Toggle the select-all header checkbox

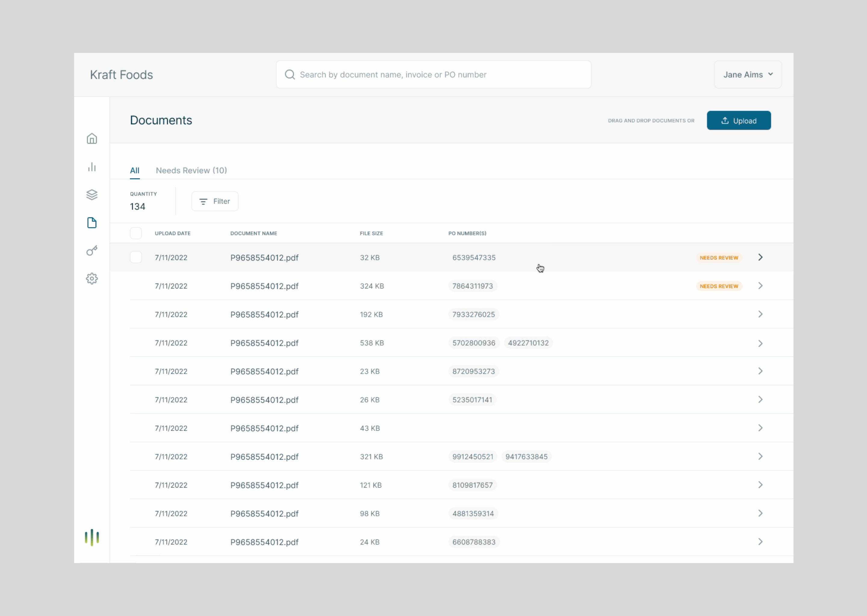point(136,233)
